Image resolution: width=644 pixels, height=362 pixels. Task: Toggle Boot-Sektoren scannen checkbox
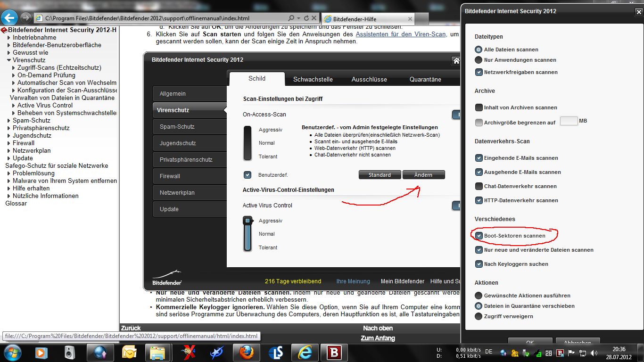(479, 236)
